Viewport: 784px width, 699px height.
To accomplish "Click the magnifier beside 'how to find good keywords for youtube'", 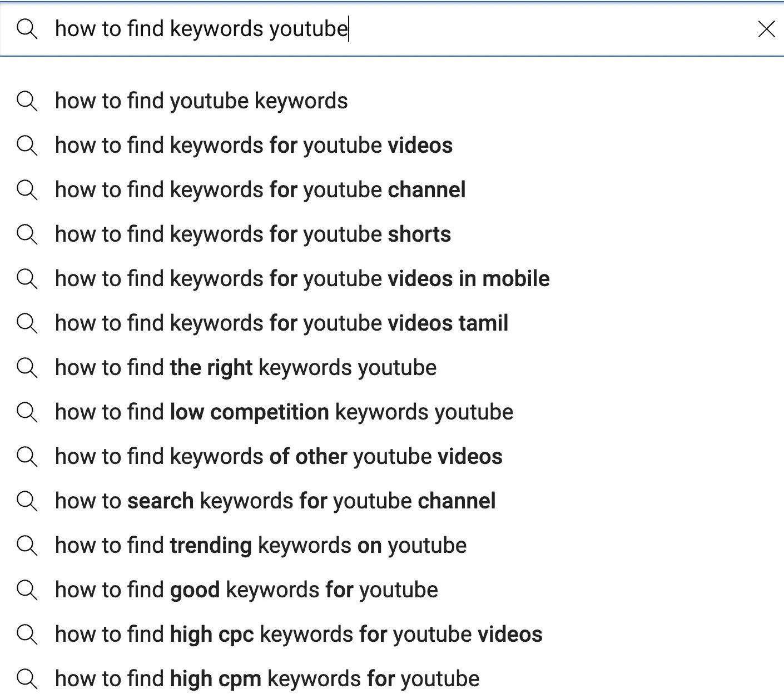I will [27, 590].
